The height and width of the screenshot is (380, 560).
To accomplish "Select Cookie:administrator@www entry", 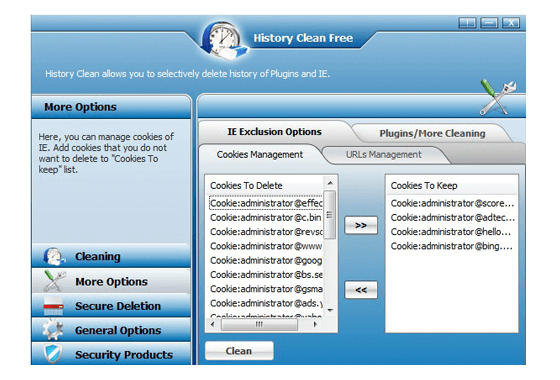I will (x=266, y=246).
